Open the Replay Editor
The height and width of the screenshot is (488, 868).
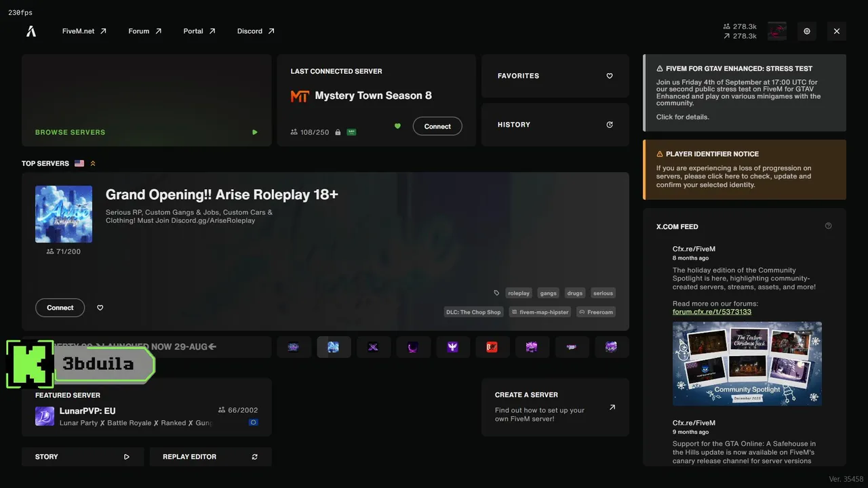coord(210,457)
